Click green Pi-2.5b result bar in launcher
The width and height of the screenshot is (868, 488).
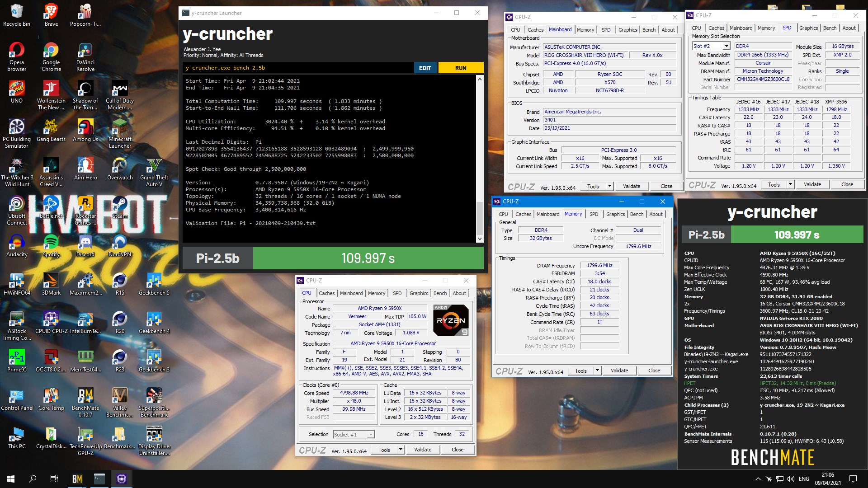click(368, 258)
